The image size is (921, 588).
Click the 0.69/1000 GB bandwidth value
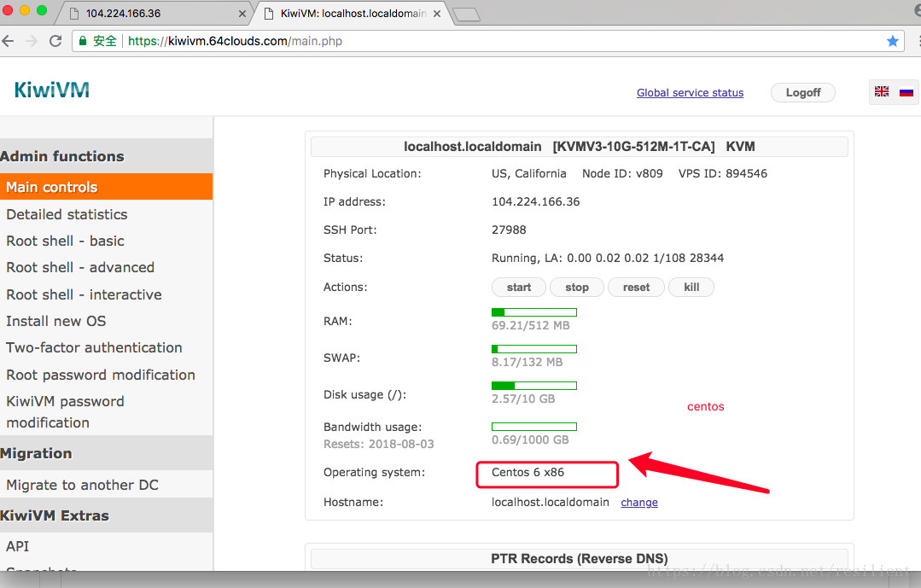[x=530, y=440]
